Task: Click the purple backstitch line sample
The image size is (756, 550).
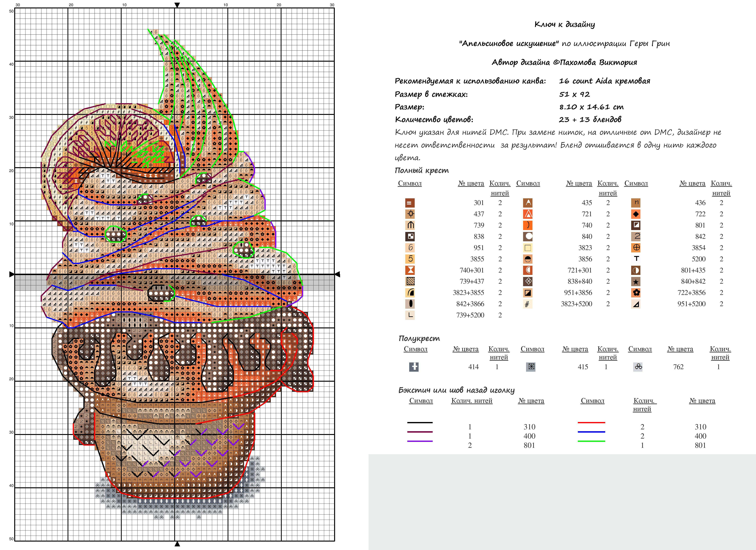Action: [420, 441]
